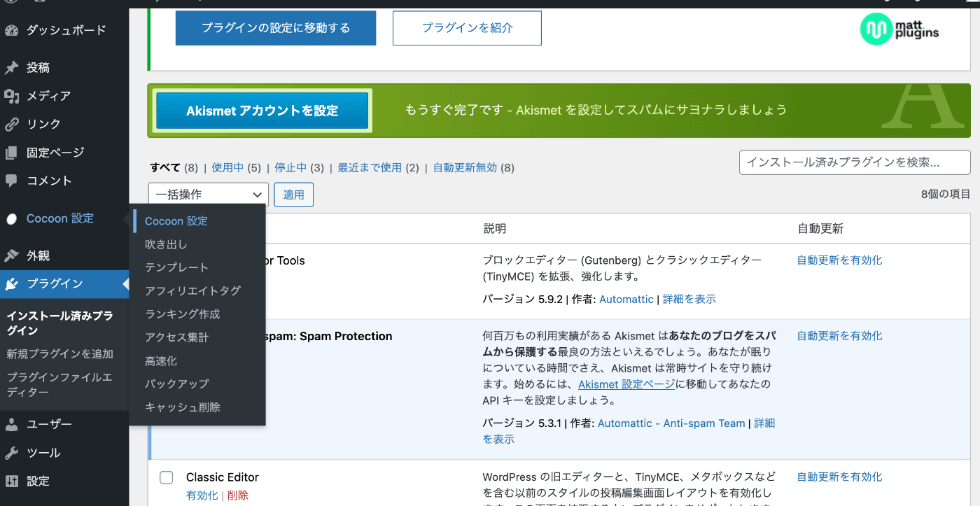
Task: Filter plugins by 停止中
Action: point(290,168)
